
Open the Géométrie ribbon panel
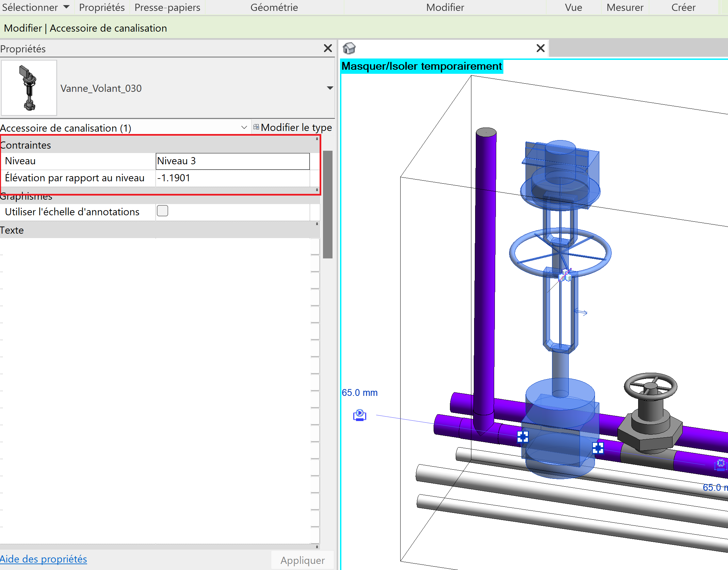[274, 7]
